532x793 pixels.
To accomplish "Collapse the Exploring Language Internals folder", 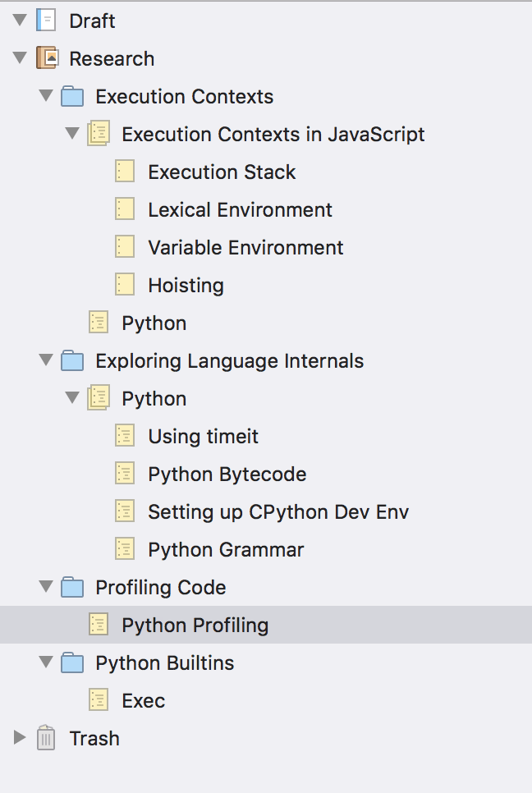I will point(46,360).
